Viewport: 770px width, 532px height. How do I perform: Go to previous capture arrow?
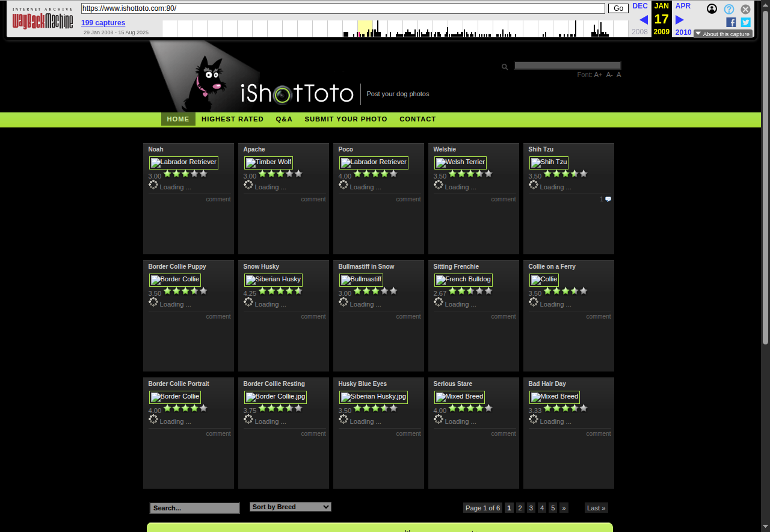(643, 20)
